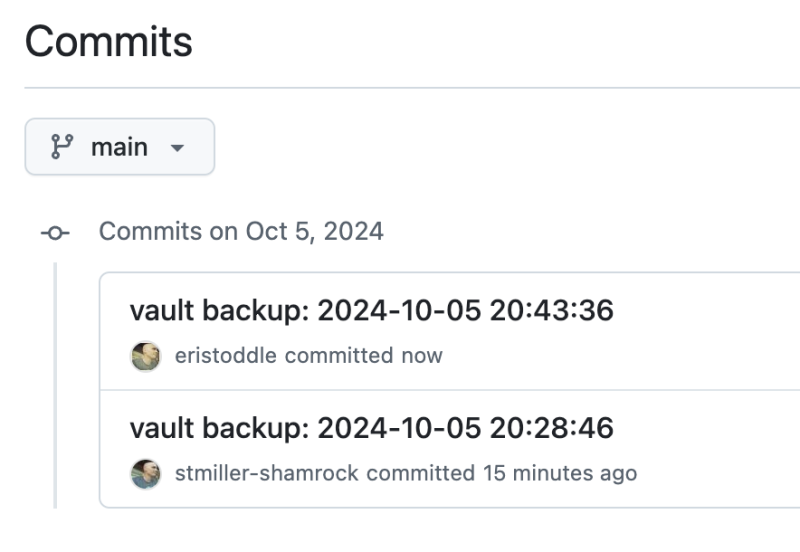Click the commit node icon on the timeline
This screenshot has height=552, width=800.
coord(55,233)
